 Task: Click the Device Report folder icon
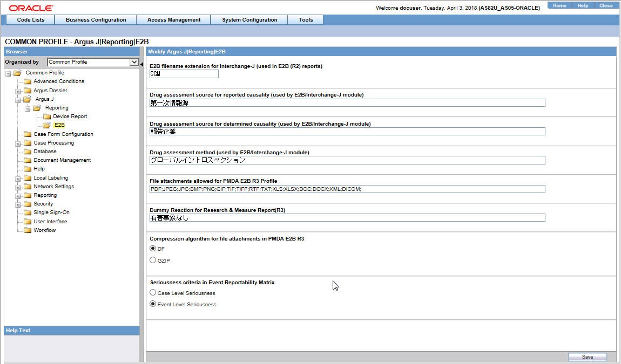point(47,116)
